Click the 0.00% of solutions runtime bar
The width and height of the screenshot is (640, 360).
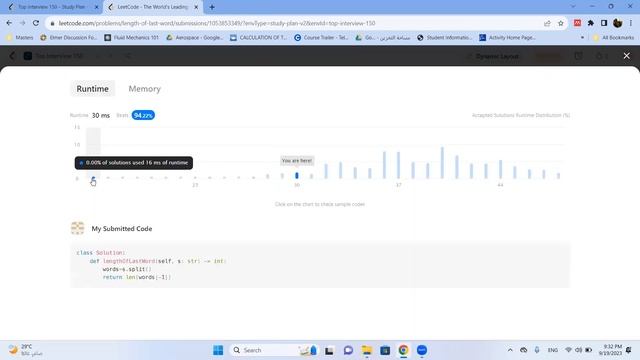[93, 178]
